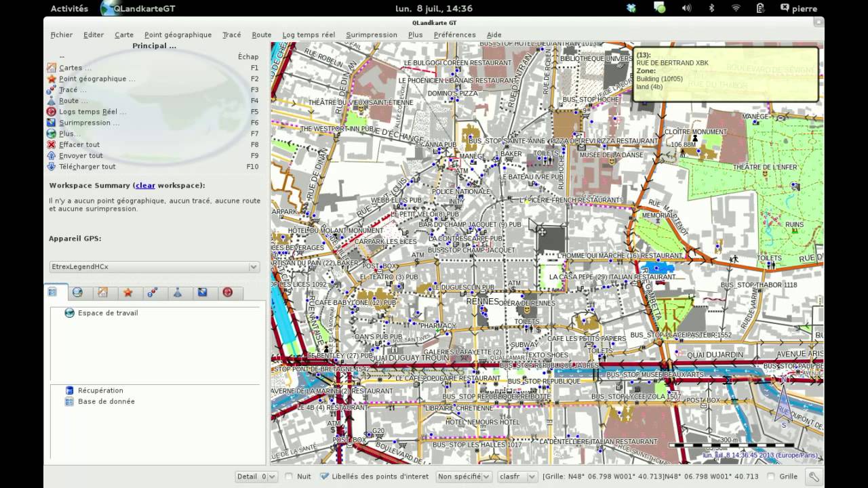Open the Log temps réel menu
This screenshot has width=868, height=488.
[x=309, y=35]
